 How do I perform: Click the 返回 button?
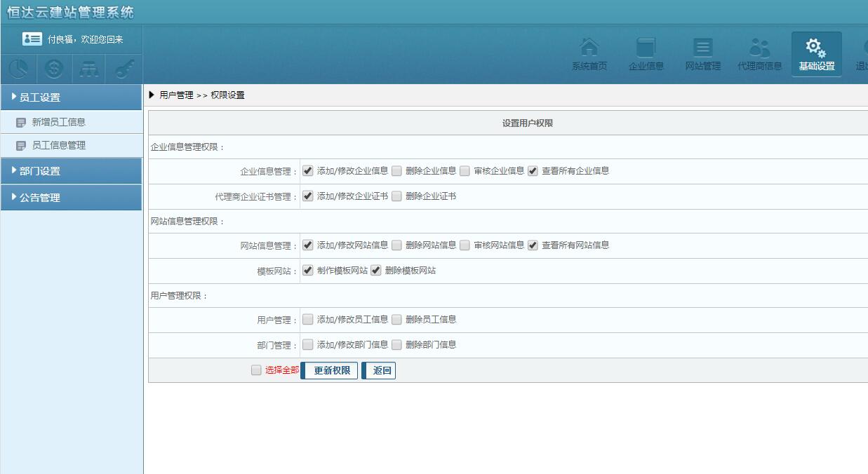coord(380,371)
